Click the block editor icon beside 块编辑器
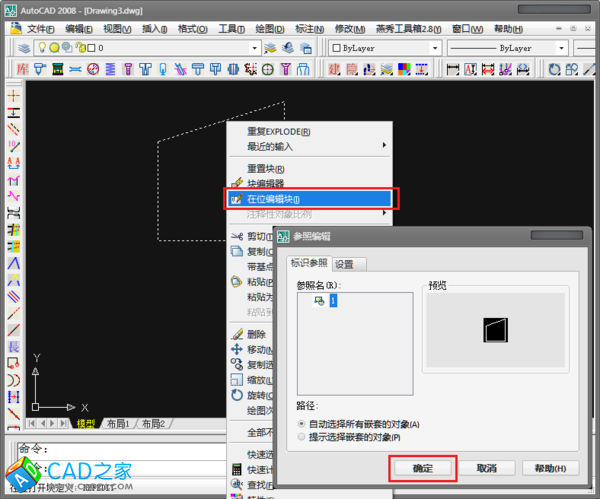Viewport: 600px width, 499px height. [x=237, y=184]
